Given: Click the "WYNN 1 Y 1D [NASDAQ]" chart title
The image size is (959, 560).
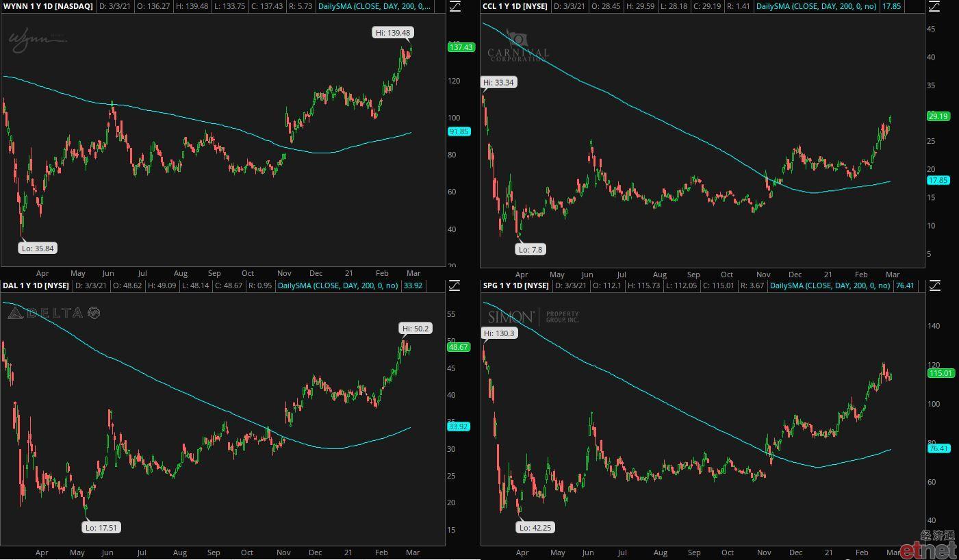Looking at the screenshot, I should coord(48,6).
